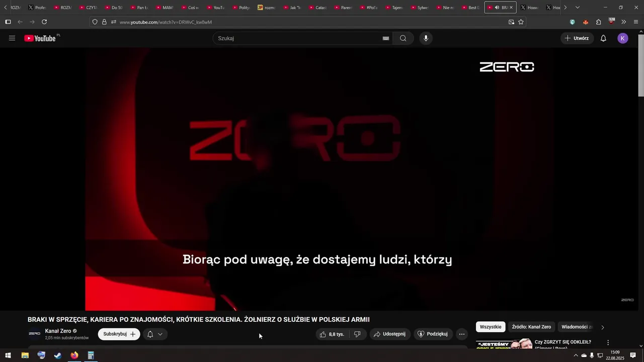This screenshot has width=644, height=362.
Task: Open Kanał Zero channel avatar
Action: coord(34,334)
